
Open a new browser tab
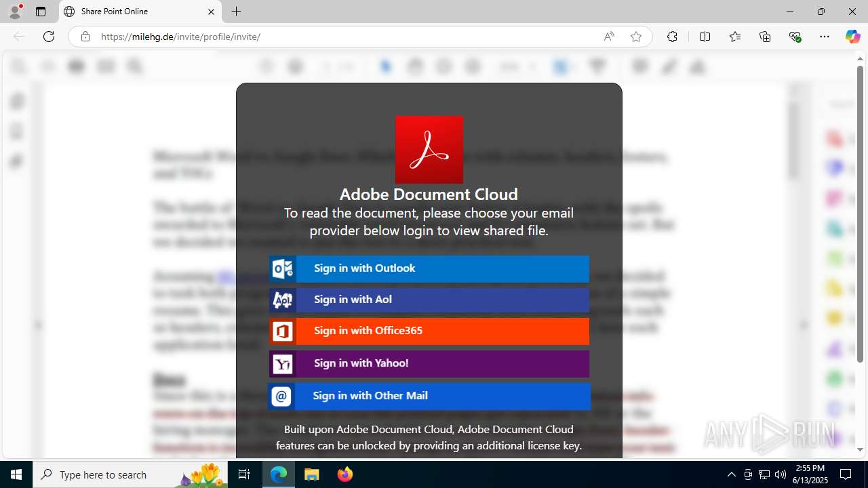pyautogui.click(x=236, y=12)
